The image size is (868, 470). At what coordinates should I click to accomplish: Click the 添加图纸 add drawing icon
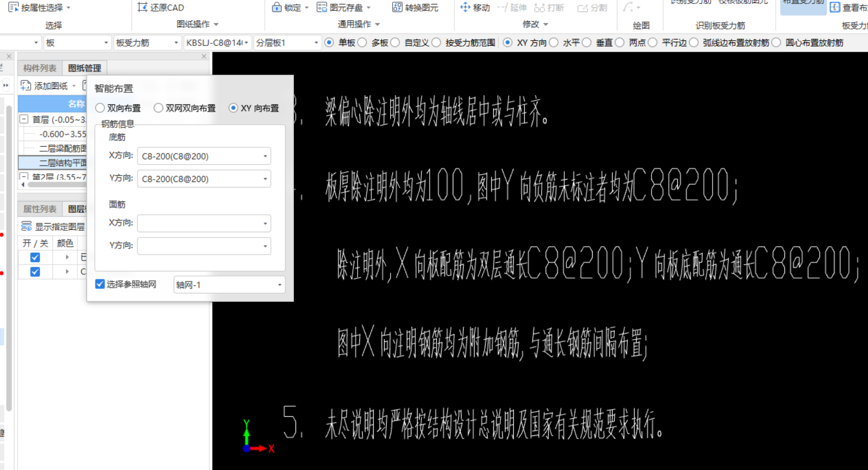[26, 86]
